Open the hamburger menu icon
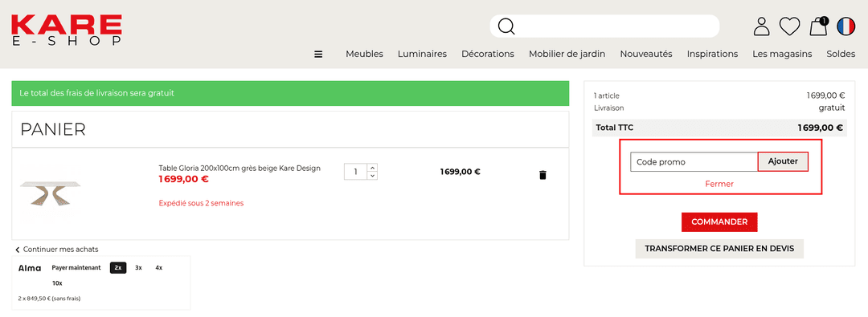Screen dimensions: 868x317 pyautogui.click(x=318, y=55)
